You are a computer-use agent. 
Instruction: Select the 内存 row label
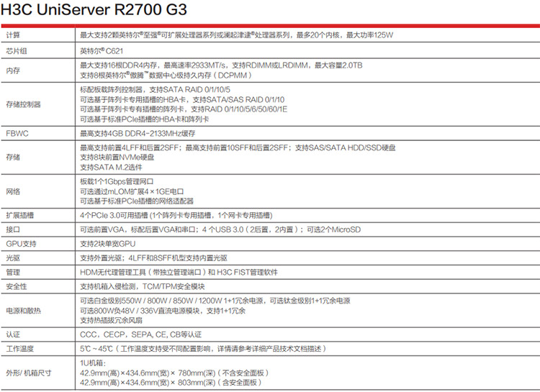tap(13, 70)
